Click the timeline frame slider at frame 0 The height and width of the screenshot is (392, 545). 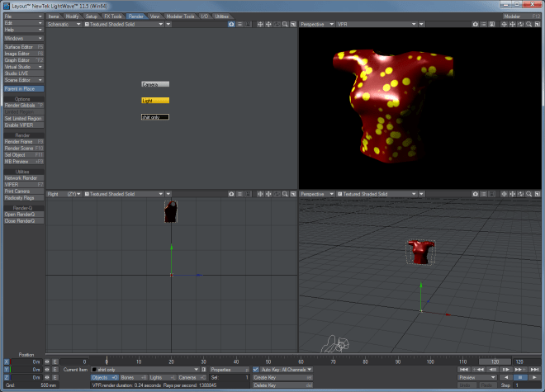pos(107,360)
